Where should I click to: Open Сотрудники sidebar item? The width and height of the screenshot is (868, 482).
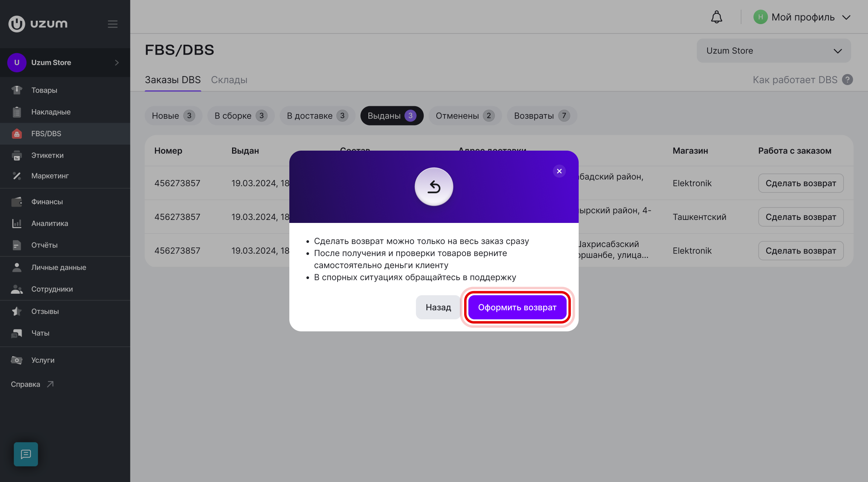[65, 289]
